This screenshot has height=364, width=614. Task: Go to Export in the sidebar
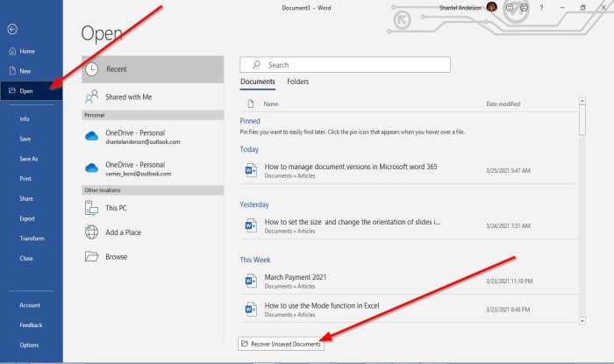(x=27, y=218)
